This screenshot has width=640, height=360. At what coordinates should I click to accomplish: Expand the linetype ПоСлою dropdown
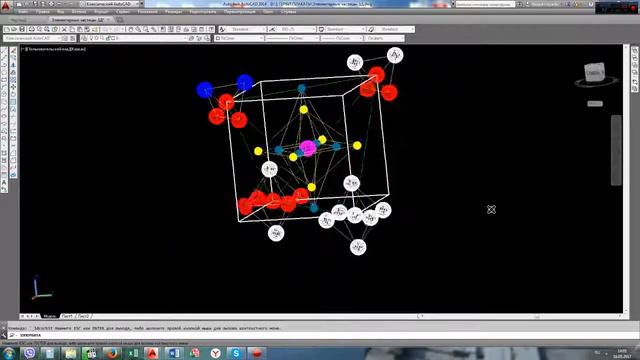317,38
